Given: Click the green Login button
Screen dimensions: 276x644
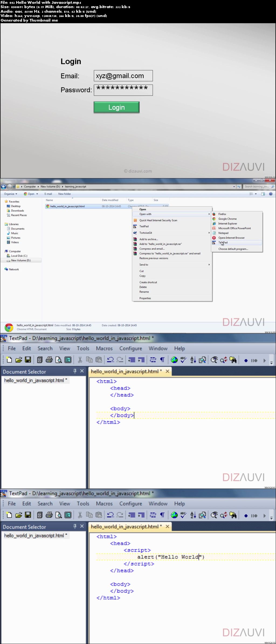Looking at the screenshot, I should click(x=116, y=107).
